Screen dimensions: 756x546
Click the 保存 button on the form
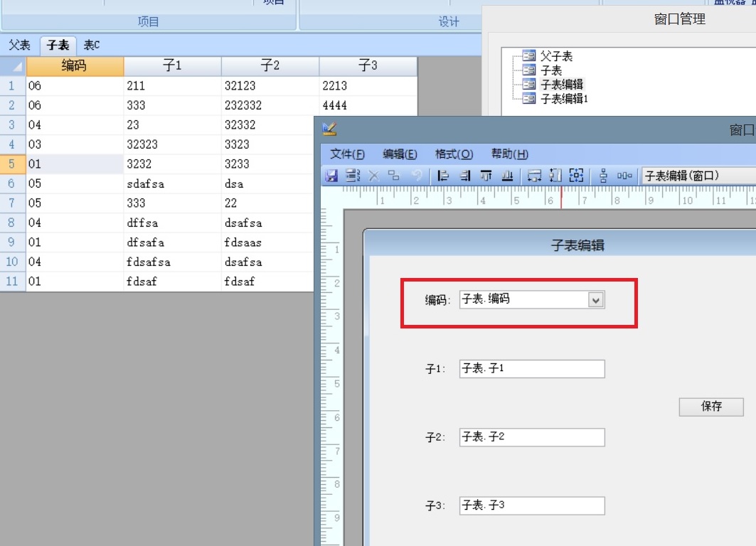(711, 407)
